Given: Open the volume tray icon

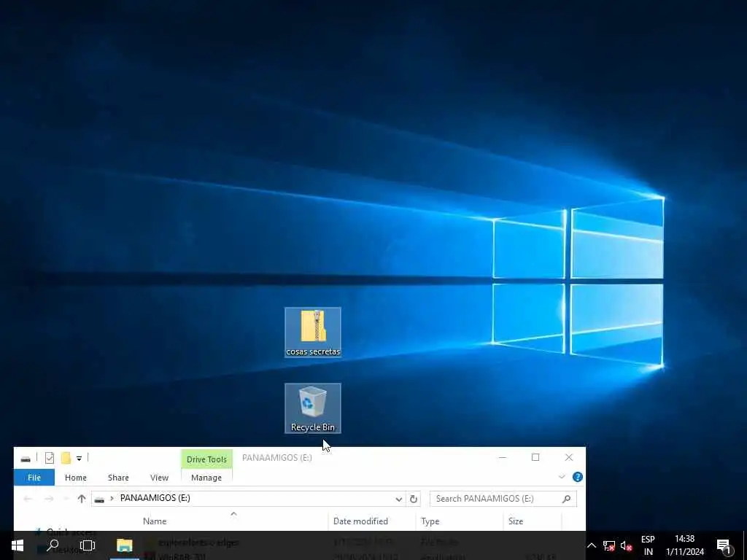Looking at the screenshot, I should pyautogui.click(x=626, y=545).
